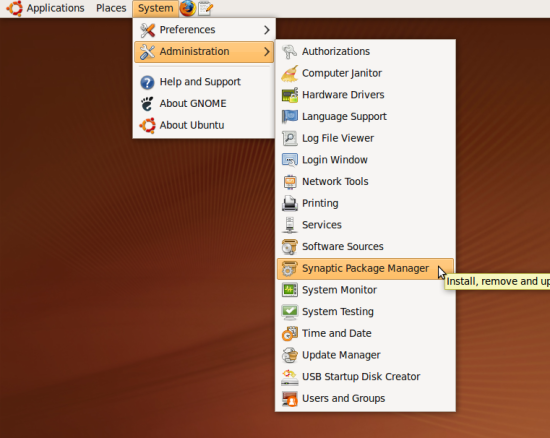The height and width of the screenshot is (438, 550).
Task: Click the Network Tools icon
Action: pyautogui.click(x=290, y=182)
